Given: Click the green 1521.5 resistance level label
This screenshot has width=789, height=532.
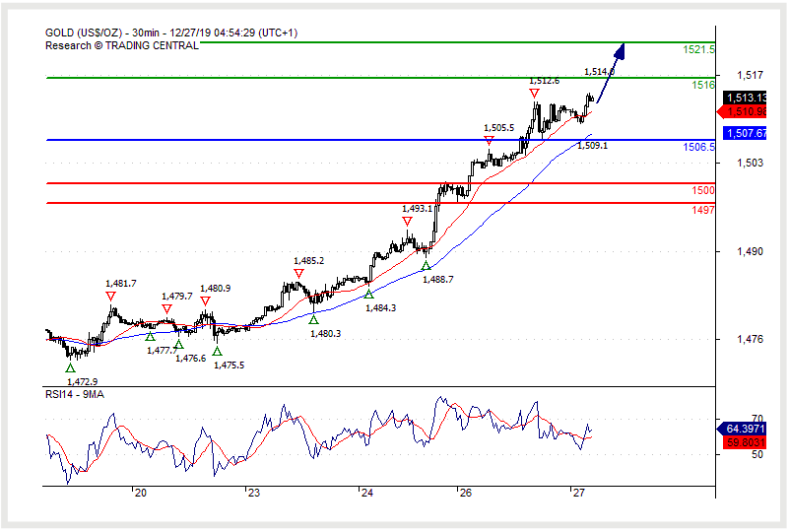Looking at the screenshot, I should point(699,49).
